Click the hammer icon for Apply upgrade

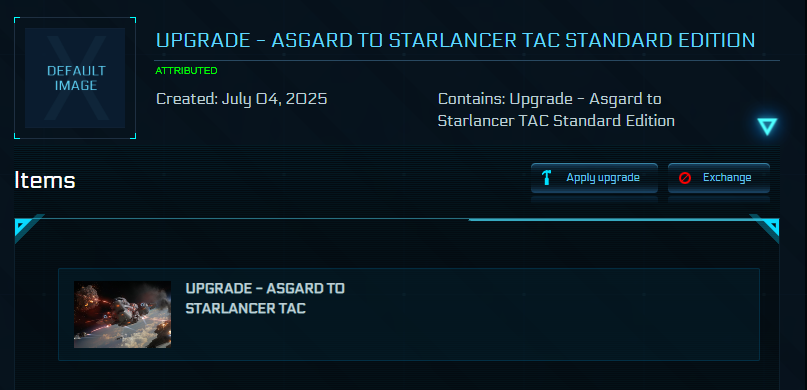coord(547,178)
